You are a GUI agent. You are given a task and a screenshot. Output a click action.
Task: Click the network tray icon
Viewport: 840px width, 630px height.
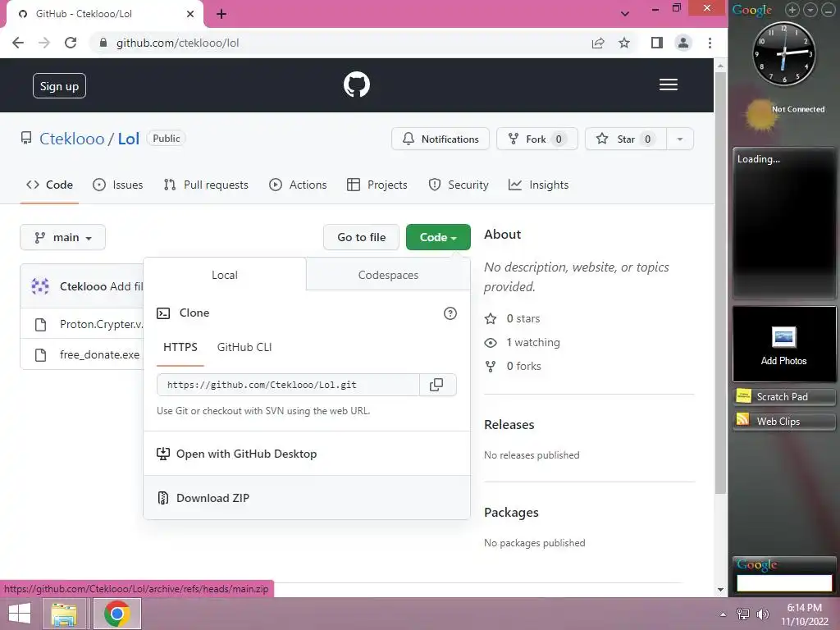(743, 614)
